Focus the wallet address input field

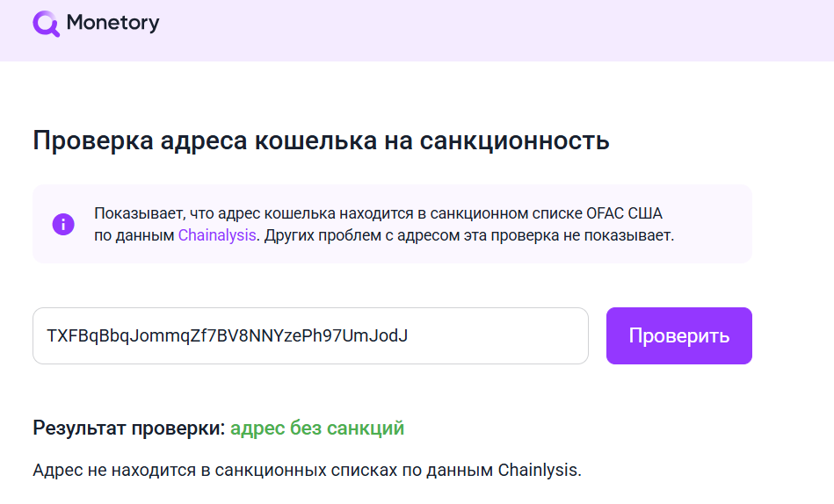(310, 335)
